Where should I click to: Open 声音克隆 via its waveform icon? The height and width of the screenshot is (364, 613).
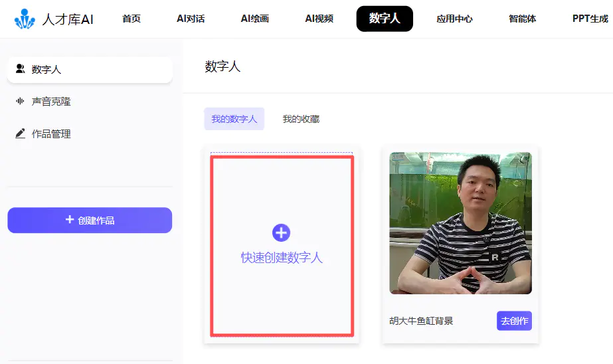(x=20, y=102)
